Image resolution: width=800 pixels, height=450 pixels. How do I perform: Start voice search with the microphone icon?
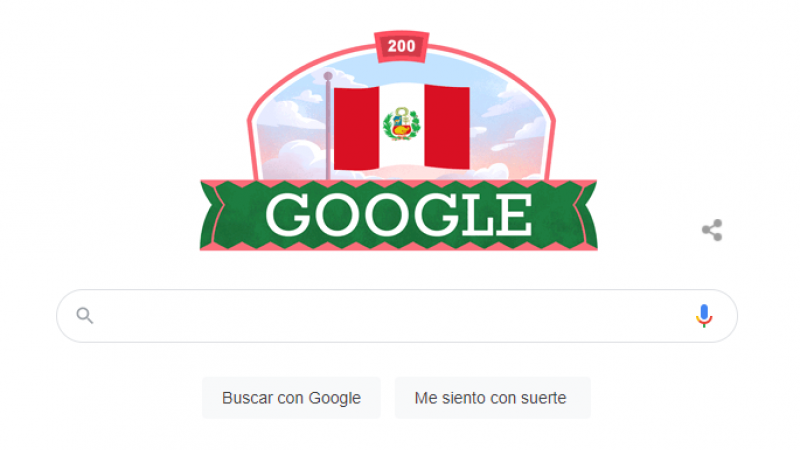click(x=704, y=316)
